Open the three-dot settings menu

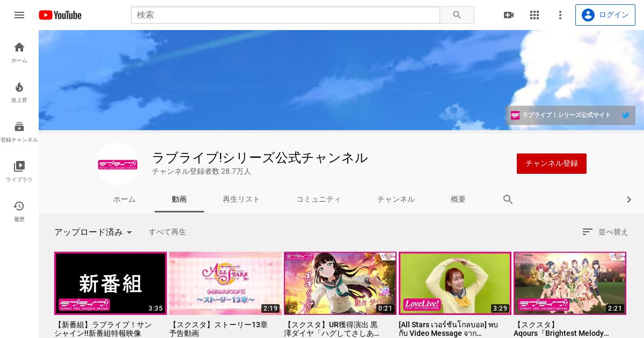(x=560, y=15)
